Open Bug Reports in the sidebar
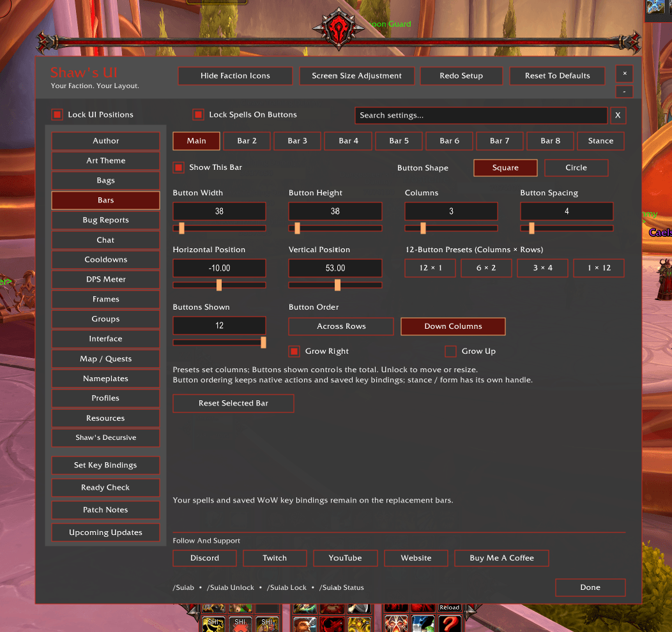The height and width of the screenshot is (632, 672). tap(106, 220)
